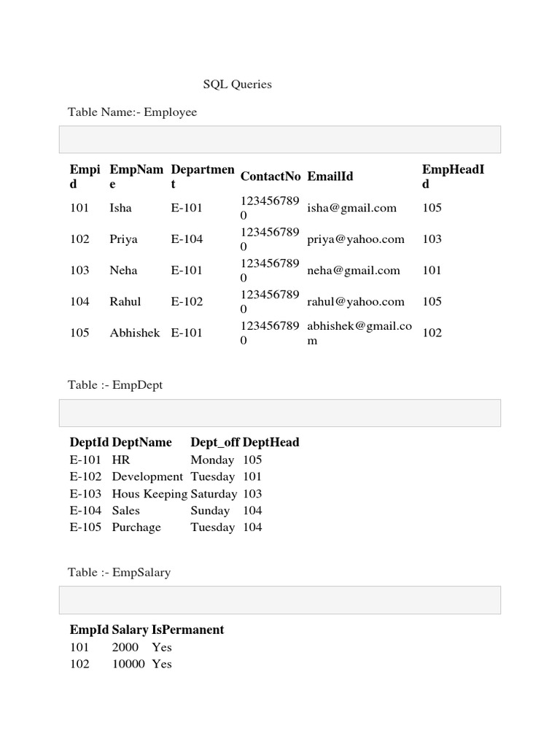Open the priya@yahoo.com email address

pos(356,239)
